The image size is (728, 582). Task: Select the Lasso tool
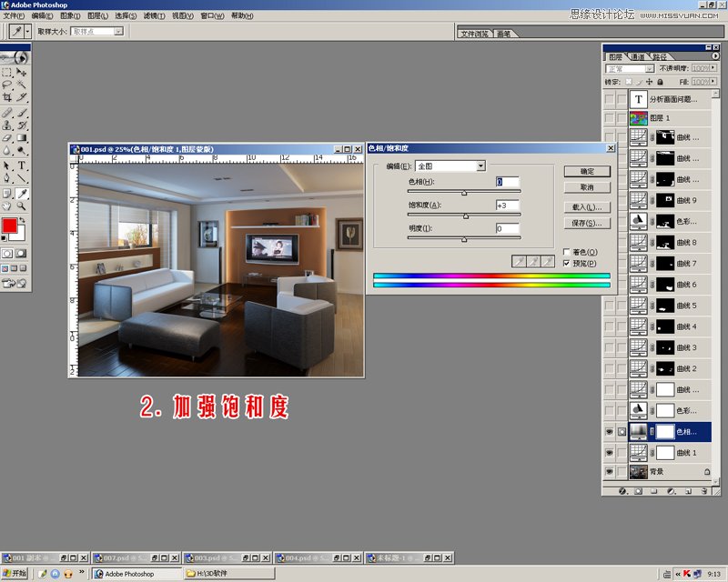tap(7, 85)
